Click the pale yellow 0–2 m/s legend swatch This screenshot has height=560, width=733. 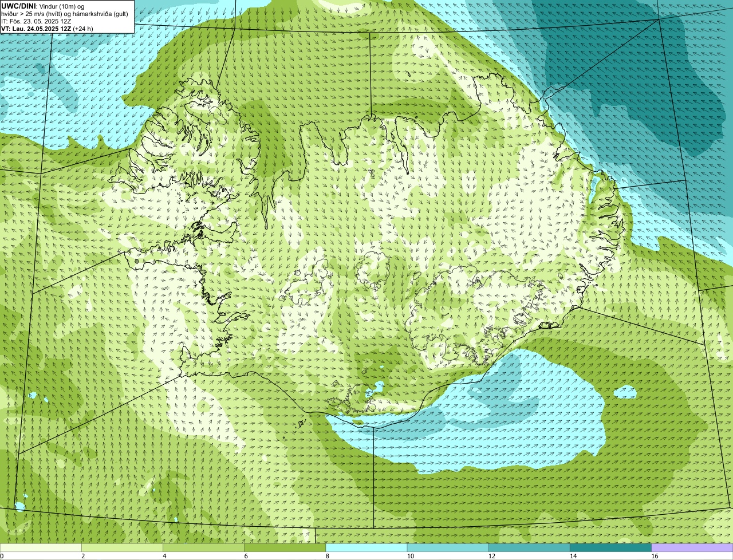41,547
